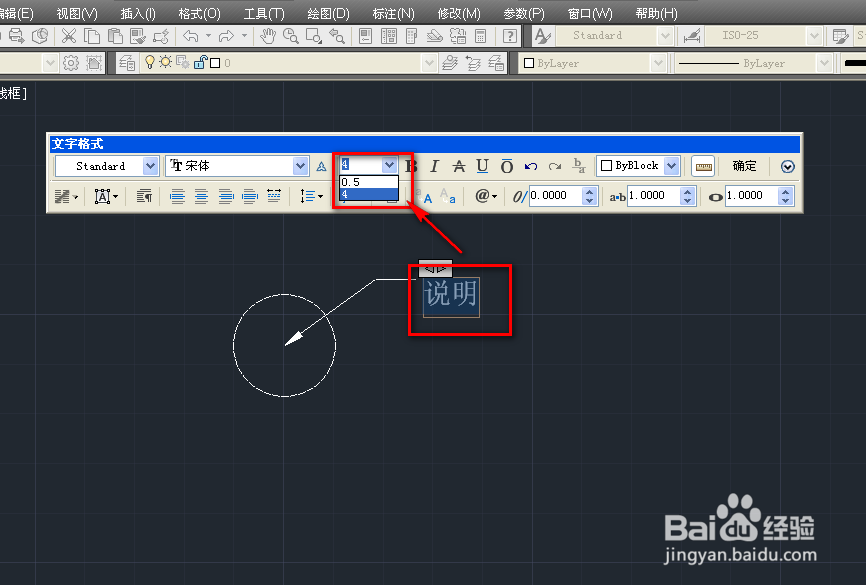Image resolution: width=866 pixels, height=585 pixels.
Task: Open the Tool Palettes icon
Action: coord(411,36)
